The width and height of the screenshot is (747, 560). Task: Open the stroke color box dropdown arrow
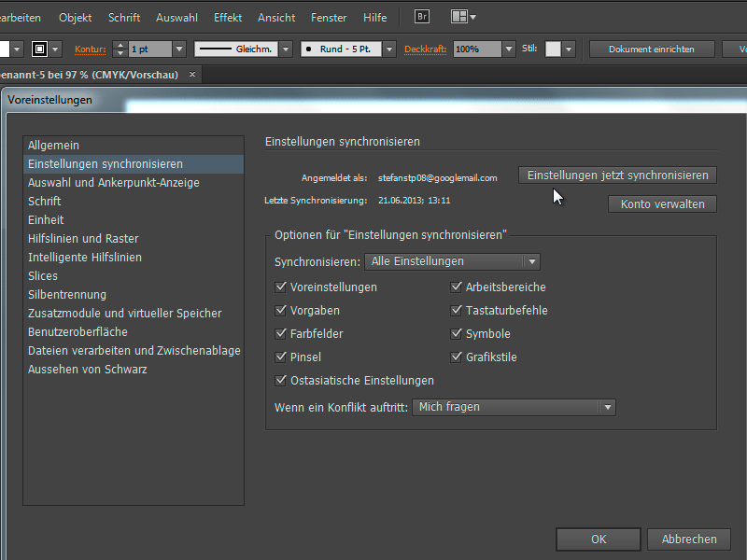55,49
